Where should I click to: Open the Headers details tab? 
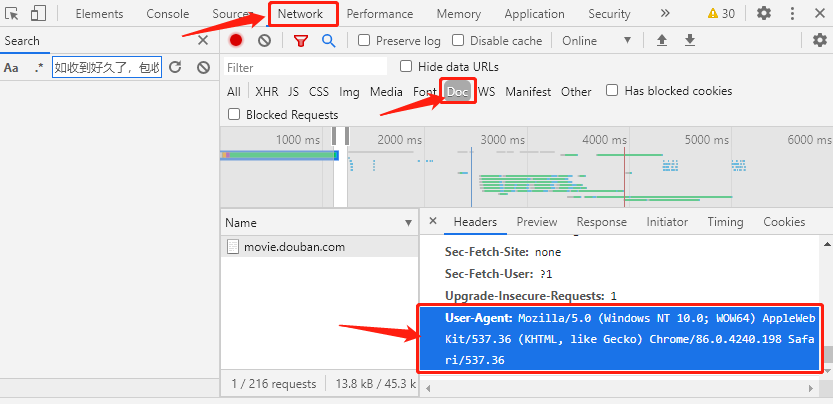click(x=475, y=222)
